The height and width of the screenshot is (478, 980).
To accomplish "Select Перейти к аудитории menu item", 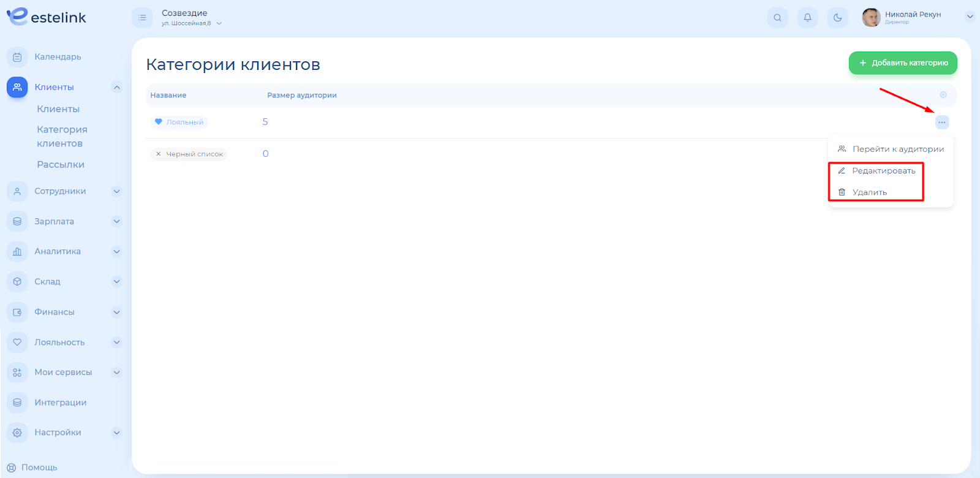I will (x=897, y=149).
